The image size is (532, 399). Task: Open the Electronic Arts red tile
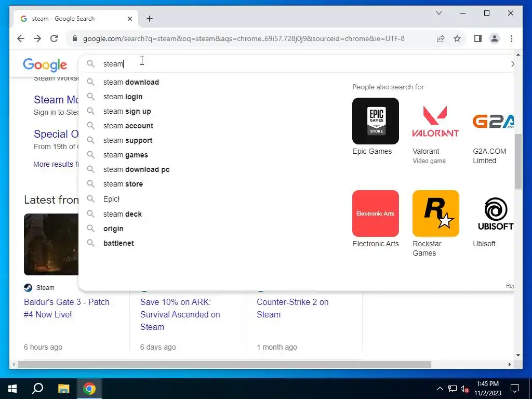click(375, 214)
